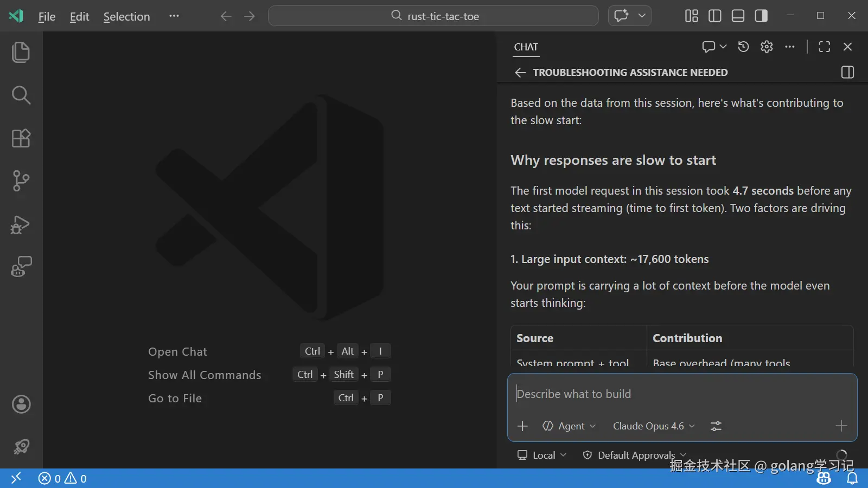The image size is (868, 488).
Task: Click the rust-tic-tac-toe command center search
Action: click(433, 16)
